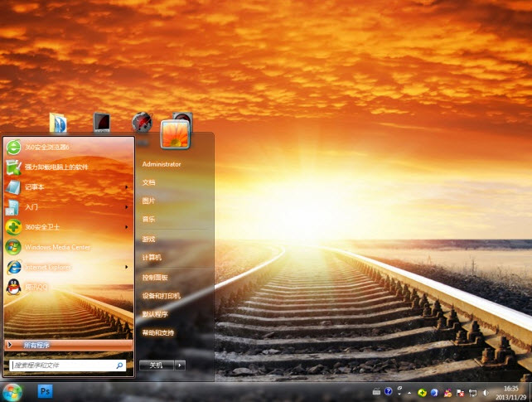532x402 pixels.
Task: Open 图片 (Pictures) library
Action: click(148, 201)
